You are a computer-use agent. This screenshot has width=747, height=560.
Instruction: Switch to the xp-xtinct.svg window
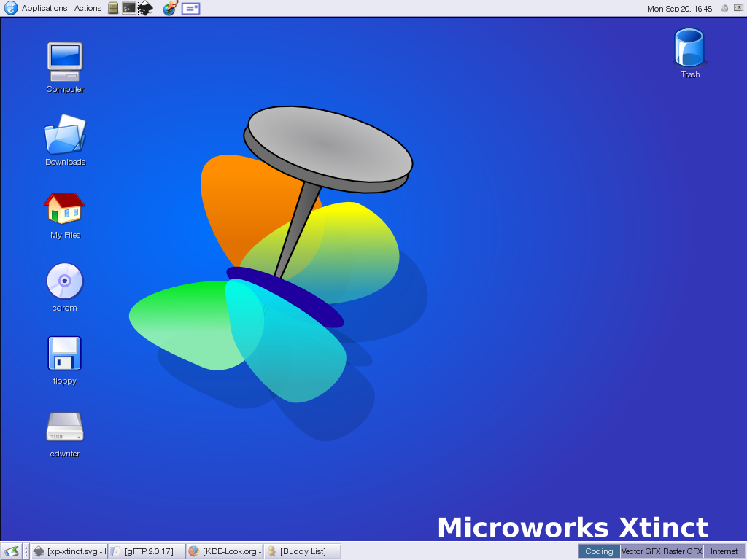[69, 551]
